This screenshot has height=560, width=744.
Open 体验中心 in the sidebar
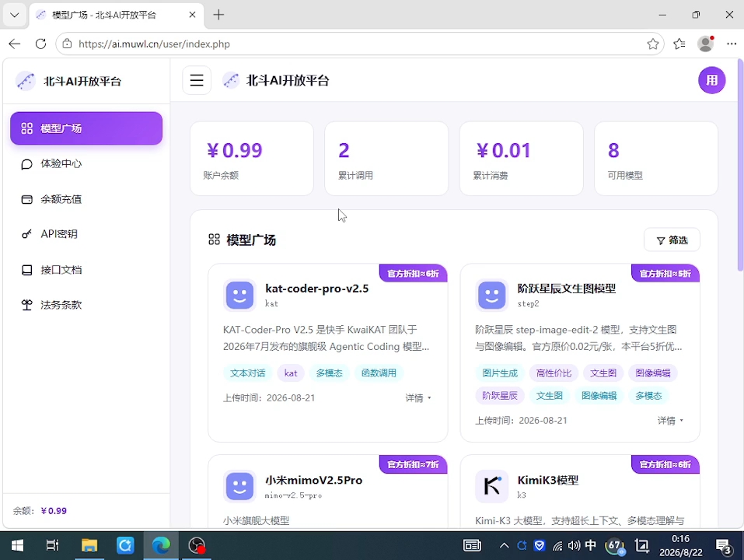coord(86,164)
